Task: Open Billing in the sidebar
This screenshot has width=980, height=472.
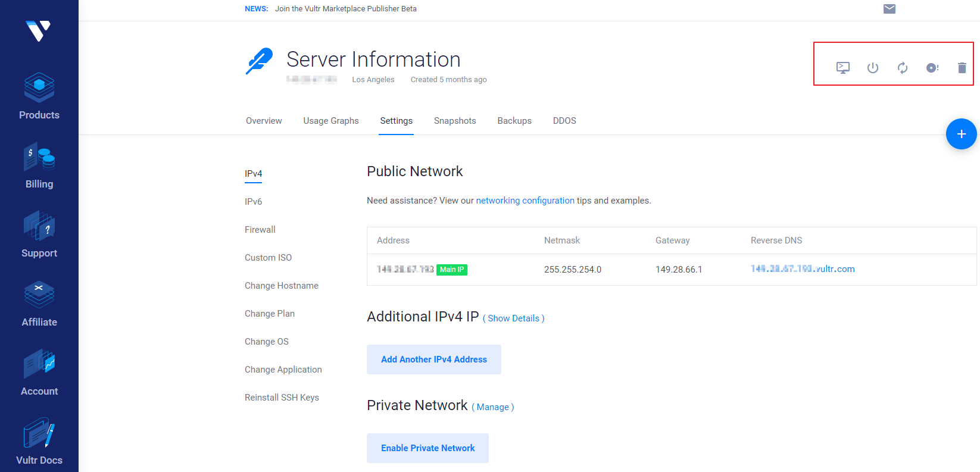Action: tap(39, 165)
